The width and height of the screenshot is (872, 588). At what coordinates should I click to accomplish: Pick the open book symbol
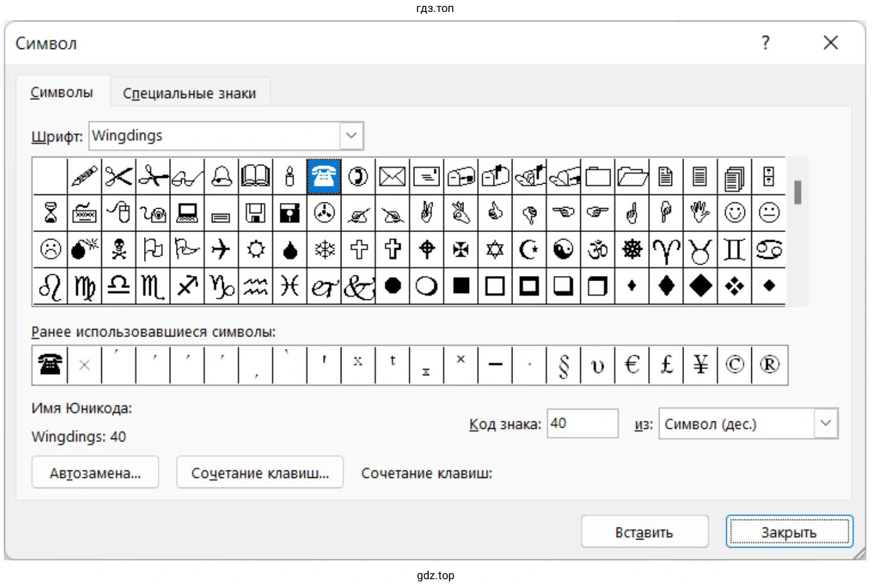tap(255, 177)
